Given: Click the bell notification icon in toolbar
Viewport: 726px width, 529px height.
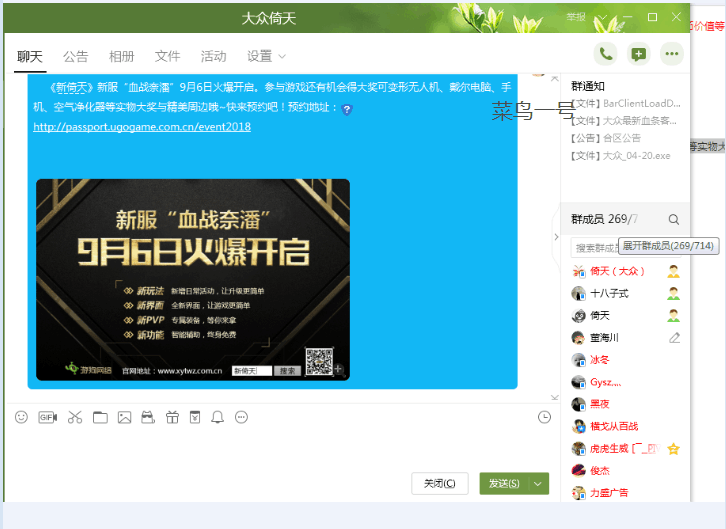Looking at the screenshot, I should 218,417.
